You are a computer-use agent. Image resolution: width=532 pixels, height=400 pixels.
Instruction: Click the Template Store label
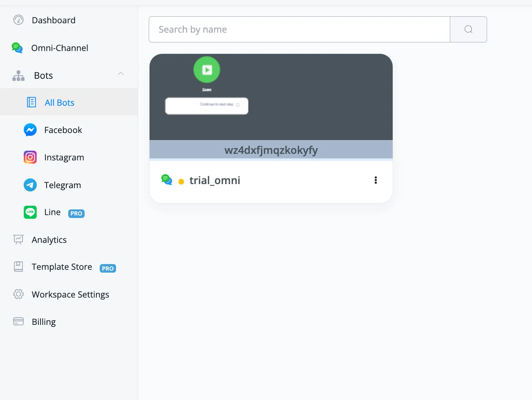62,267
